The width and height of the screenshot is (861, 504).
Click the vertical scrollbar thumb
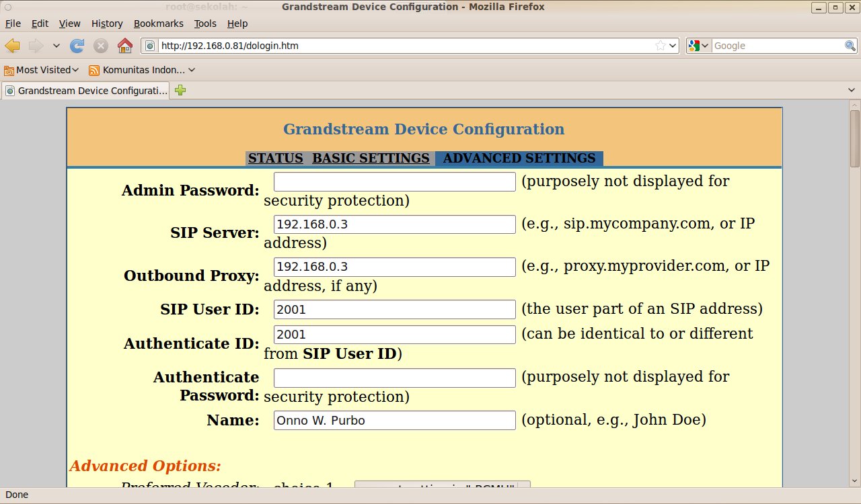(854, 138)
